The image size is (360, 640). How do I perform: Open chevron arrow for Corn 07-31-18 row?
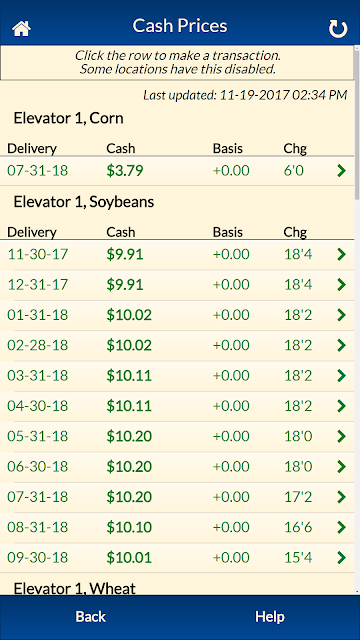click(342, 171)
